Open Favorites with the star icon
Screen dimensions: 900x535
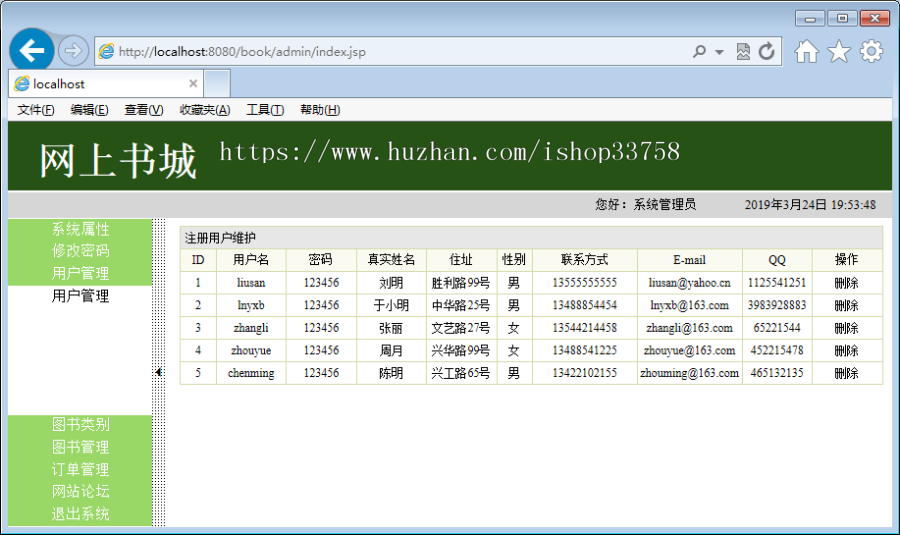point(839,52)
